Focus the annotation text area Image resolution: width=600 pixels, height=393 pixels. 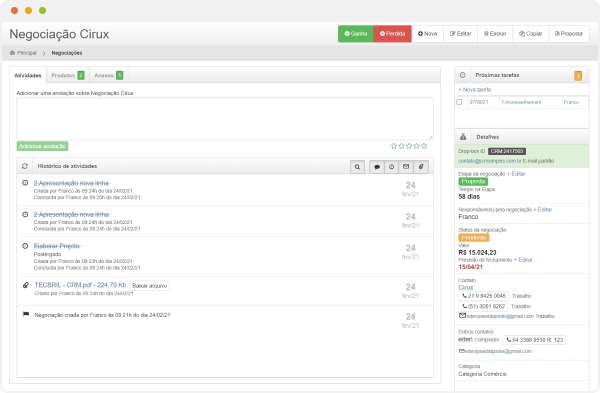tap(225, 119)
